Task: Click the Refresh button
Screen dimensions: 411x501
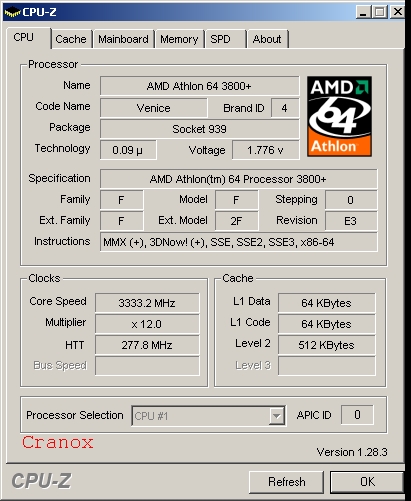Action: tap(286, 482)
